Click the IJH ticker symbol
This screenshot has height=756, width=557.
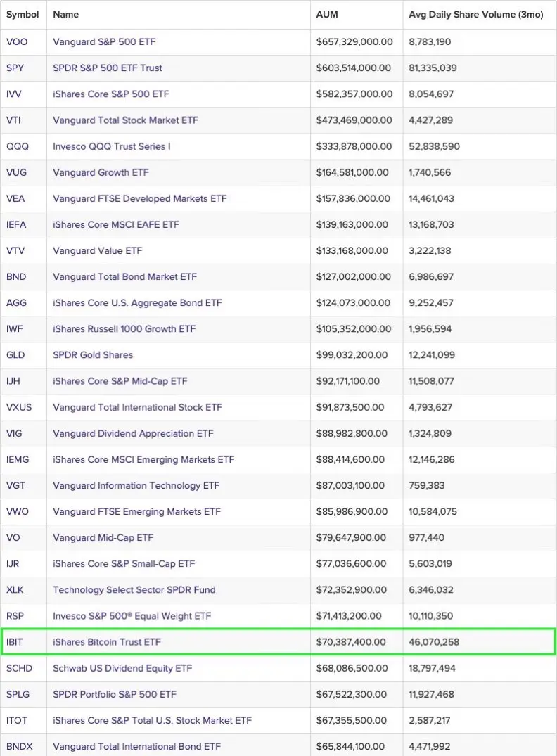[13, 381]
